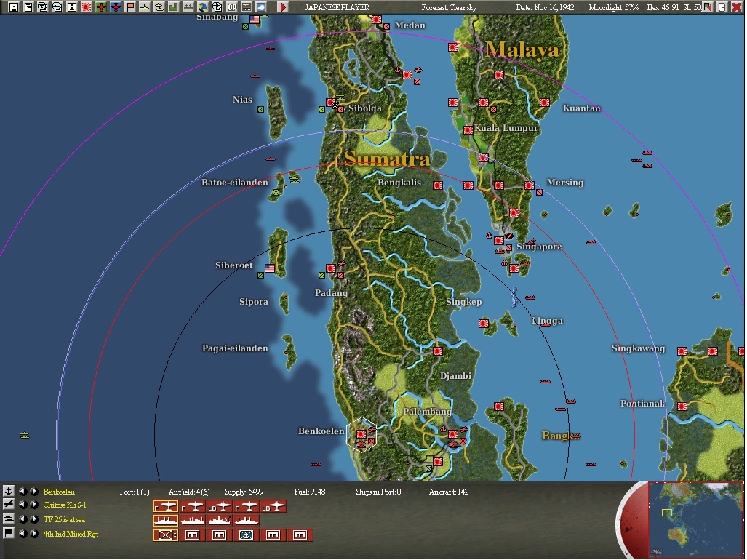Click the US flag marker at Sinabang
This screenshot has height=560, width=747.
255,20
